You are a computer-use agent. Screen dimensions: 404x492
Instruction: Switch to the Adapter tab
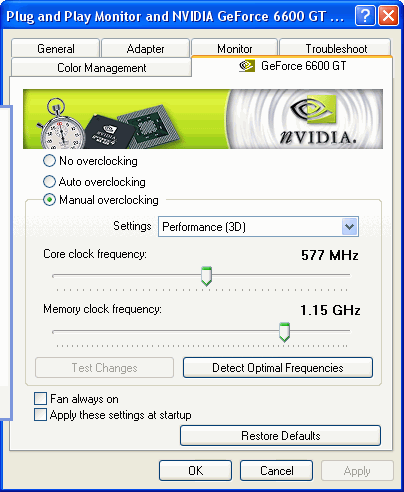(145, 49)
